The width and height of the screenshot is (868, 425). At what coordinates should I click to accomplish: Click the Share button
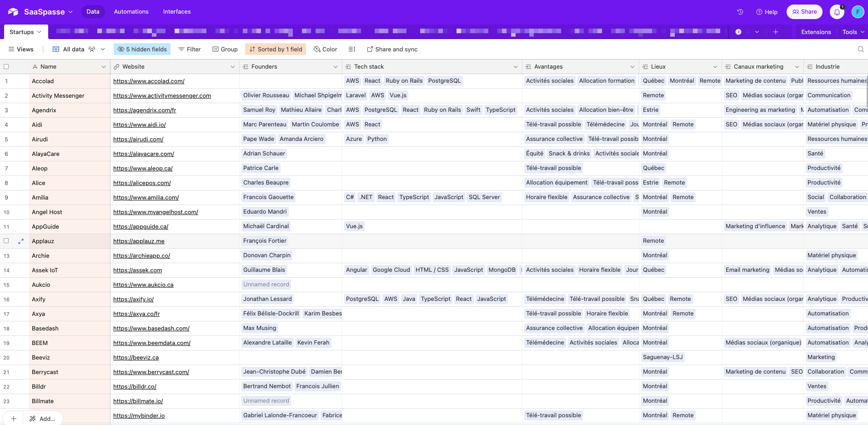click(x=804, y=12)
